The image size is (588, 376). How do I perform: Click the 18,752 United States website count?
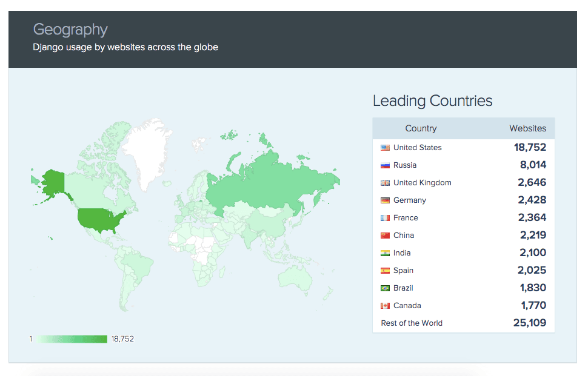[x=530, y=147]
